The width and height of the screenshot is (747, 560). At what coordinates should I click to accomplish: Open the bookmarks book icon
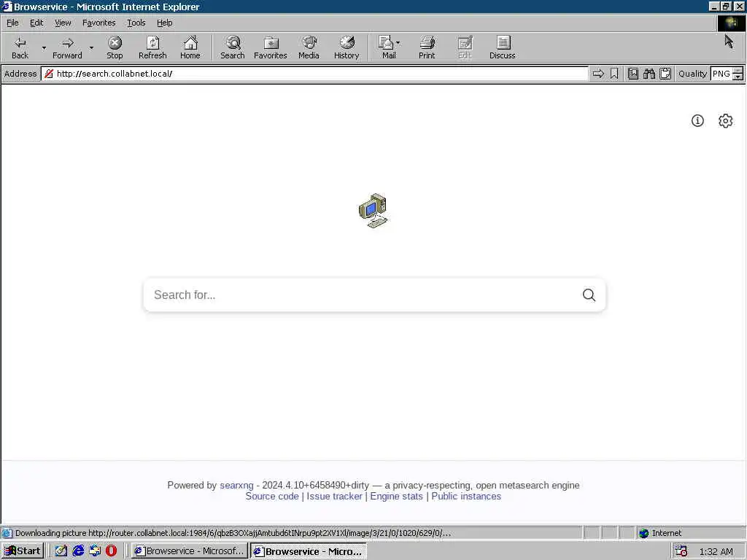click(632, 74)
